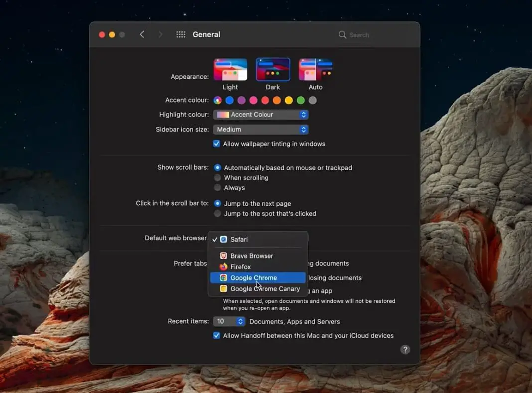The image size is (532, 393).
Task: Choose Jump to the spot that's clicked
Action: (x=218, y=213)
